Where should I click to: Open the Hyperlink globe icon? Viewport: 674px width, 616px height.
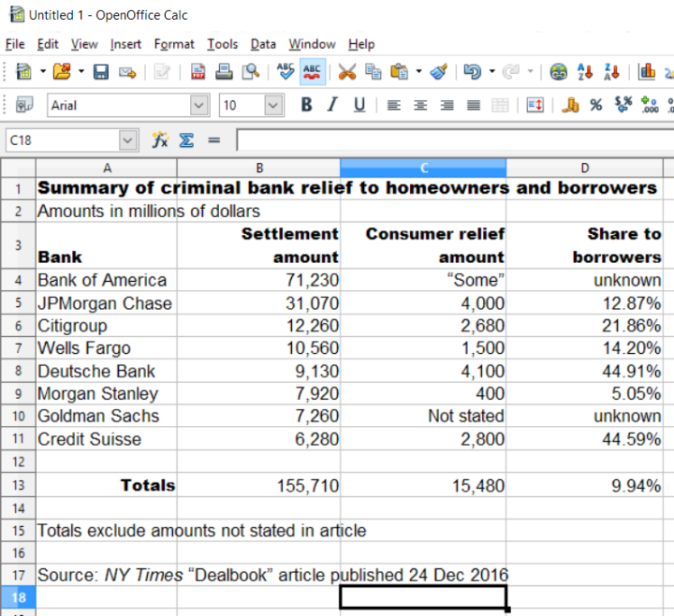coord(558,72)
